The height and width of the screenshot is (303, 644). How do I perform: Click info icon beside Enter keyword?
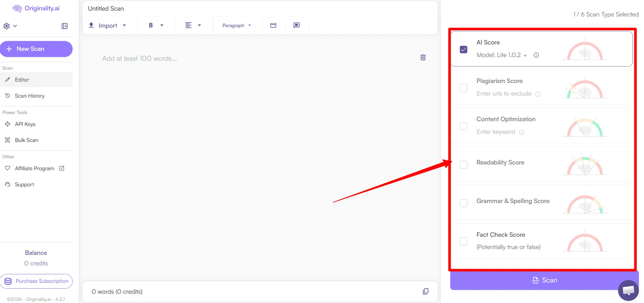tap(522, 132)
